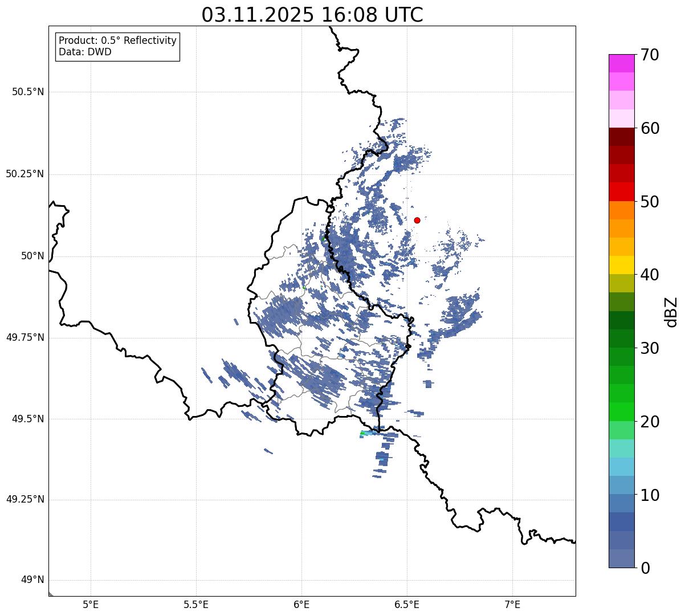
Task: Click the red station marker dot
Action: click(417, 220)
